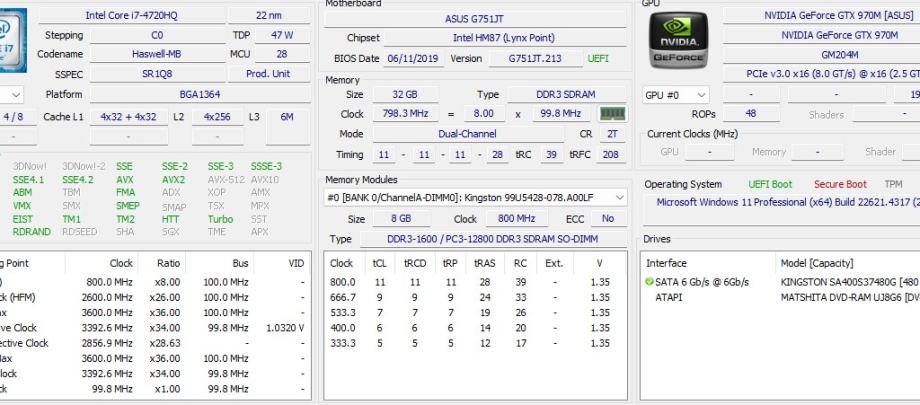Viewport: 920px width, 405px height.
Task: Select the Stepping C0 field
Action: click(157, 35)
